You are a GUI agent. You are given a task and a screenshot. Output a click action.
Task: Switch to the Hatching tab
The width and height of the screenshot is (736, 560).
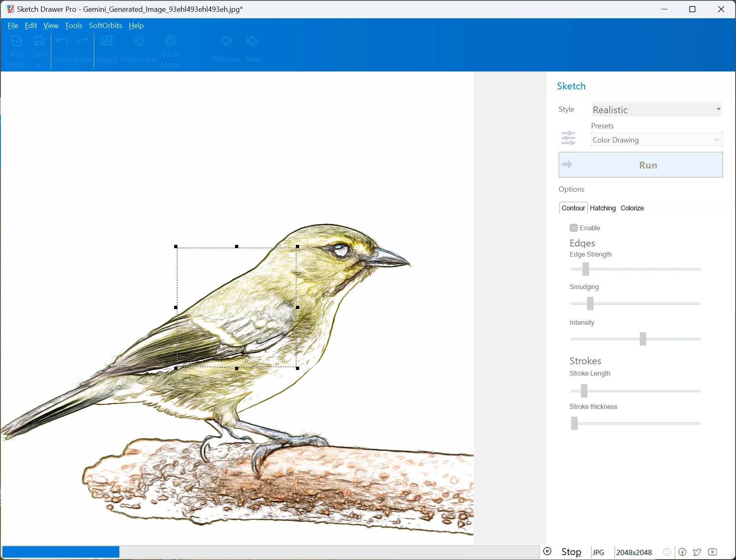(x=602, y=208)
